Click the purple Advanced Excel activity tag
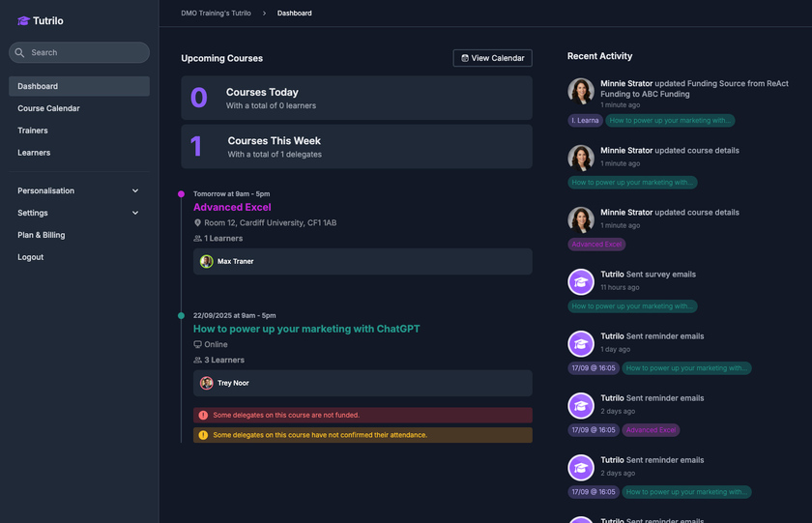The height and width of the screenshot is (523, 812). (596, 245)
